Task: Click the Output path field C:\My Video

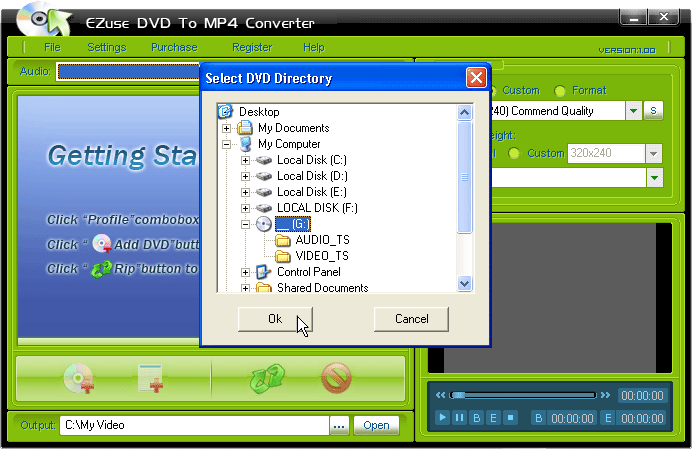Action: click(195, 426)
